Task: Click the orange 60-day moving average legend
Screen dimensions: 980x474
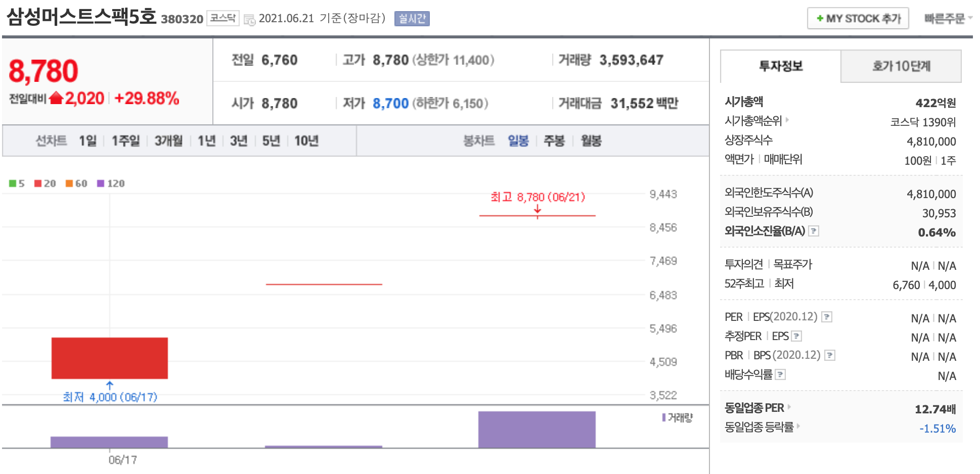Action: tap(76, 183)
